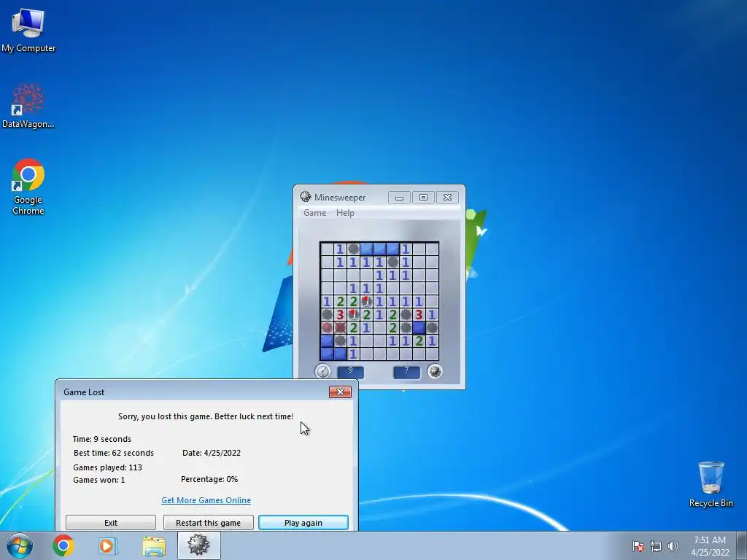Click the mine in the board's second row
Screen dimensions: 747x560
point(392,262)
